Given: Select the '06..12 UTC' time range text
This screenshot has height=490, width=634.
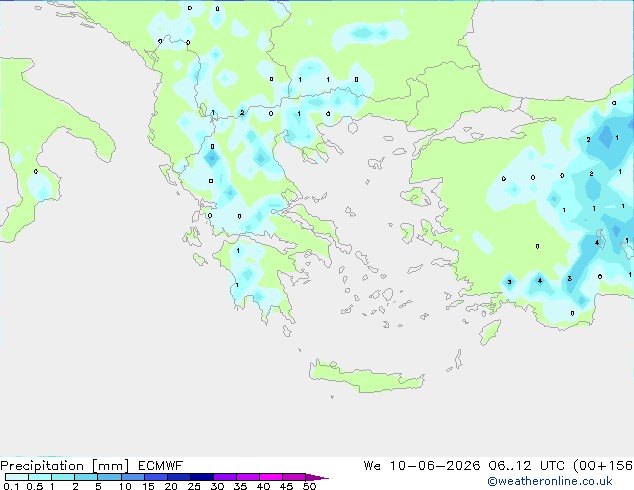Looking at the screenshot, I should pos(528,466).
